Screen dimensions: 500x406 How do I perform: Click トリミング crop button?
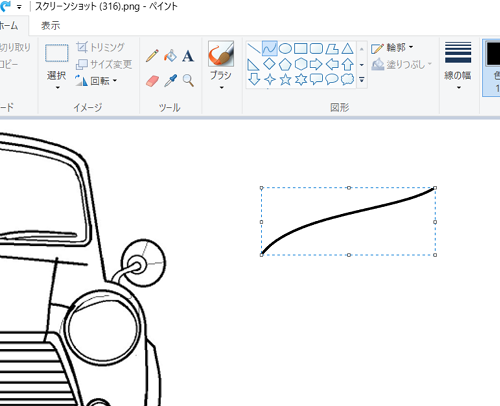[x=100, y=47]
